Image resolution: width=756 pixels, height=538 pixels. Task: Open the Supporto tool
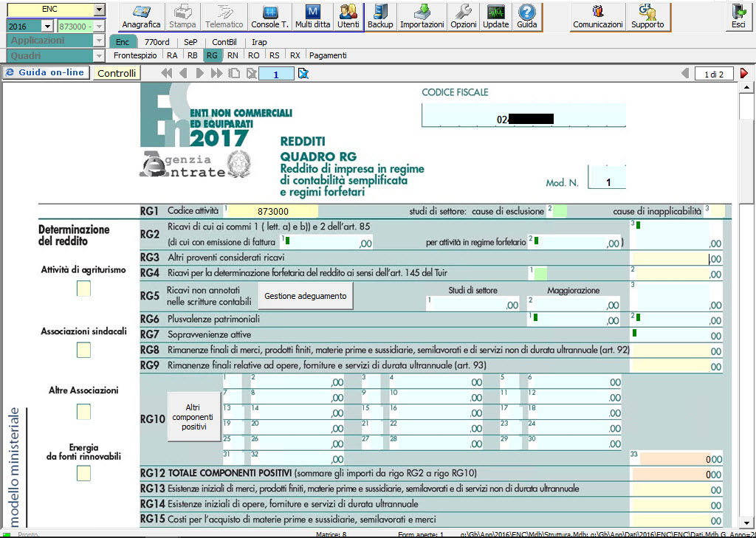tap(647, 17)
